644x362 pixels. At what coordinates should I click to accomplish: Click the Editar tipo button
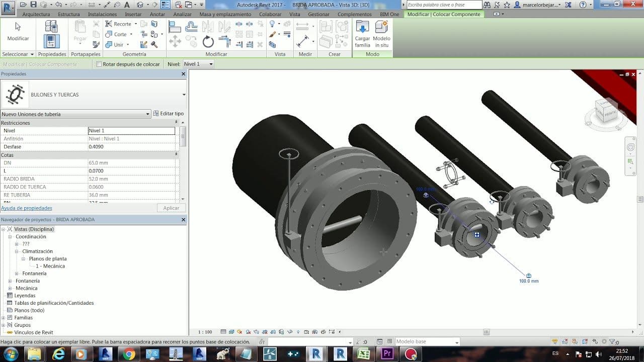pos(169,114)
